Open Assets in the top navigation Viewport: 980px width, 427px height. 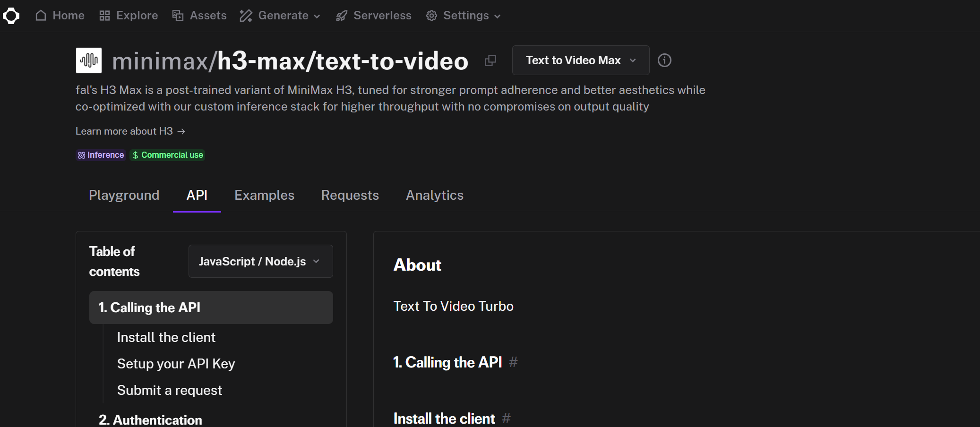point(199,16)
